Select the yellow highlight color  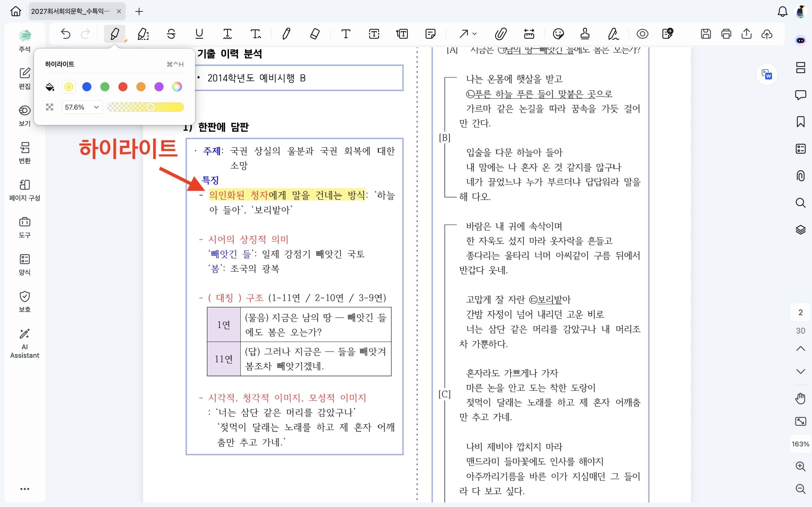coord(69,87)
